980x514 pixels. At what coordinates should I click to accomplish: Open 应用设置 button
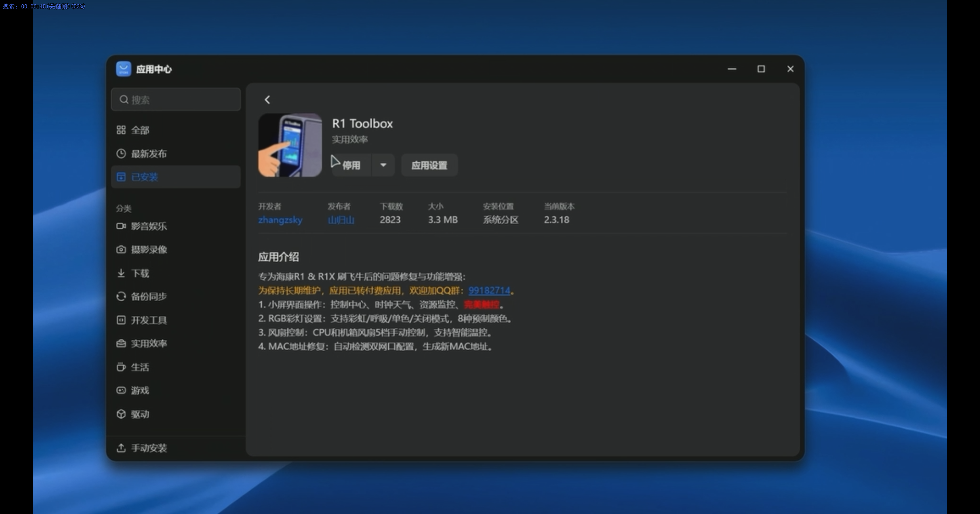(x=429, y=165)
